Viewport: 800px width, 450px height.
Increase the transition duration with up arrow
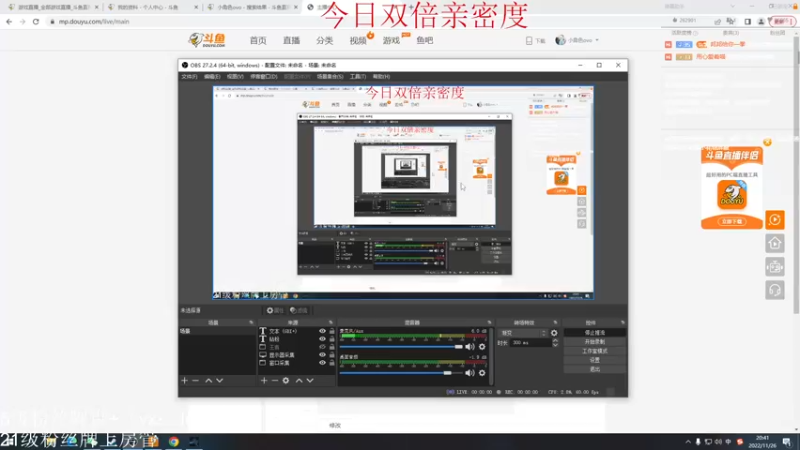click(x=555, y=341)
